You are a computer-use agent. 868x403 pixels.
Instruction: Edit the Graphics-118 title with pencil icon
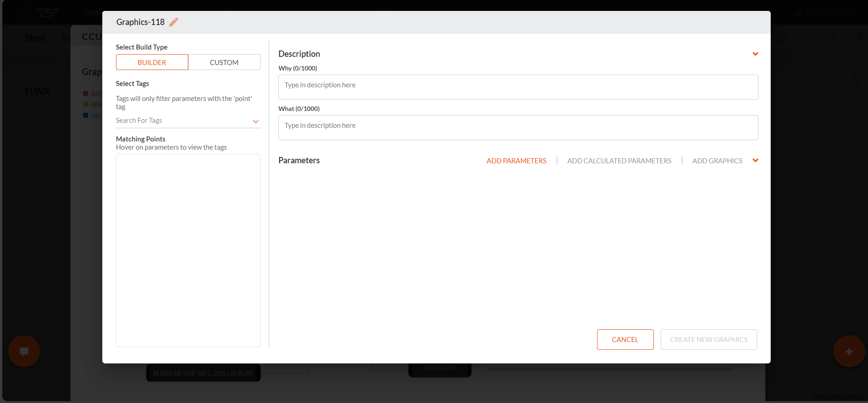point(174,22)
